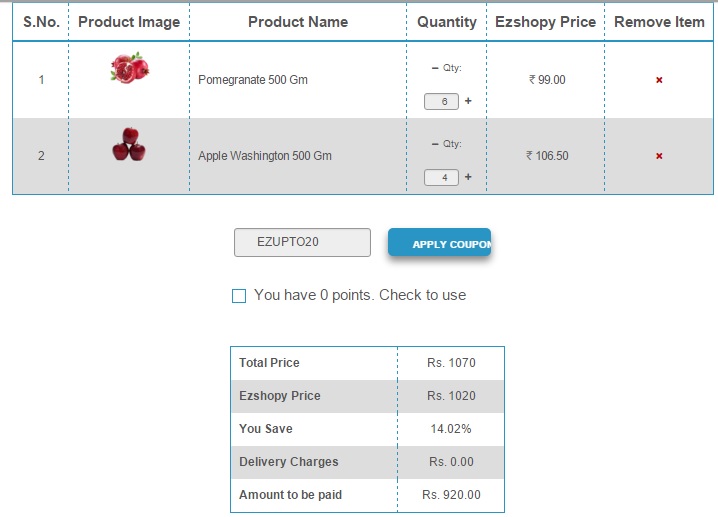Click the Remove Item column header

point(659,22)
